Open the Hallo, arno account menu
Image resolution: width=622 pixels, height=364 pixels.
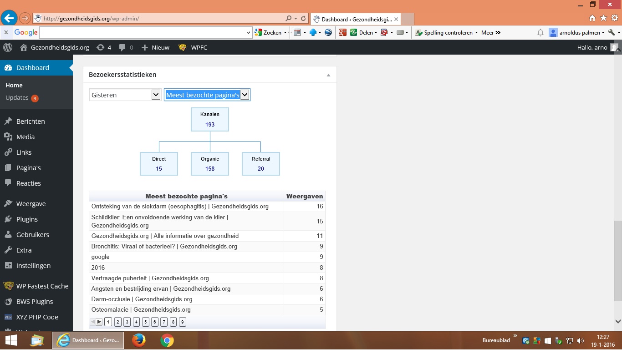(597, 47)
